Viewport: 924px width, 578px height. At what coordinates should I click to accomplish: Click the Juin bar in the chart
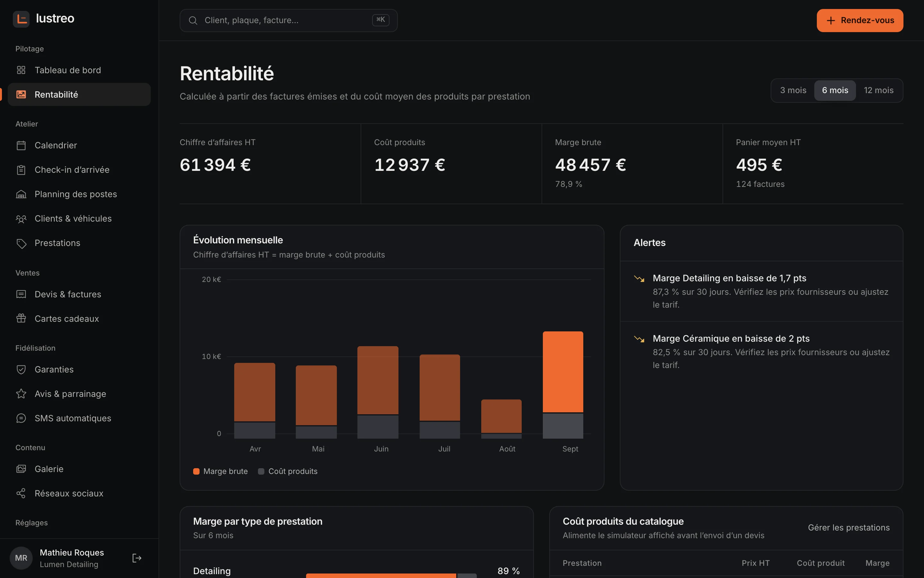point(378,392)
